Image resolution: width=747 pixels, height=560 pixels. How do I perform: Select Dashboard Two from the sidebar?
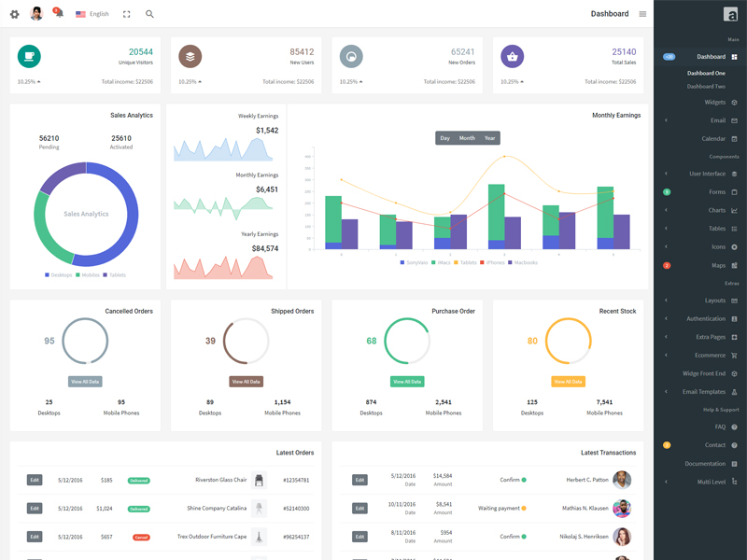[x=708, y=87]
